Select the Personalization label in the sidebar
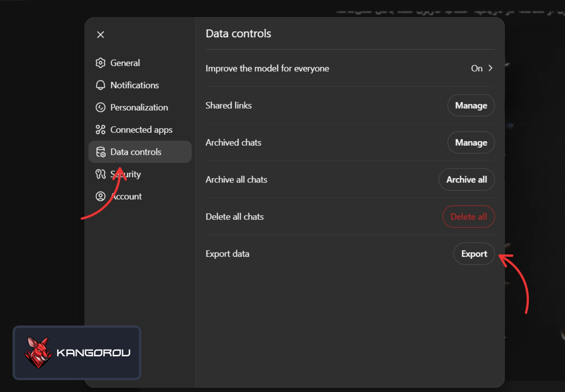 click(x=139, y=107)
